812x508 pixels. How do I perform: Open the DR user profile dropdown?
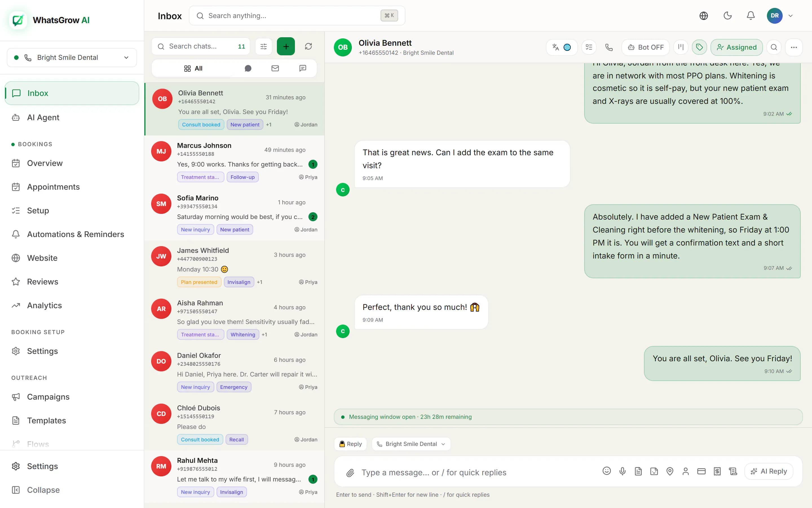point(780,16)
